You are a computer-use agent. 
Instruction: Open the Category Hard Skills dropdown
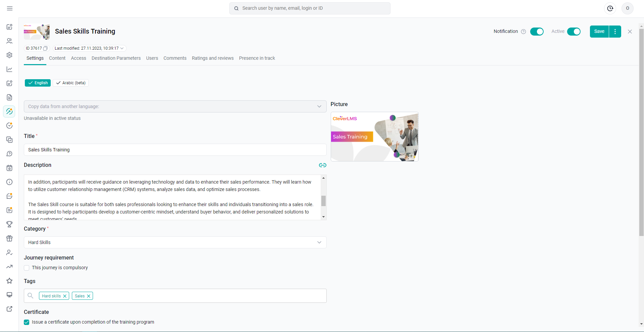[x=175, y=242]
